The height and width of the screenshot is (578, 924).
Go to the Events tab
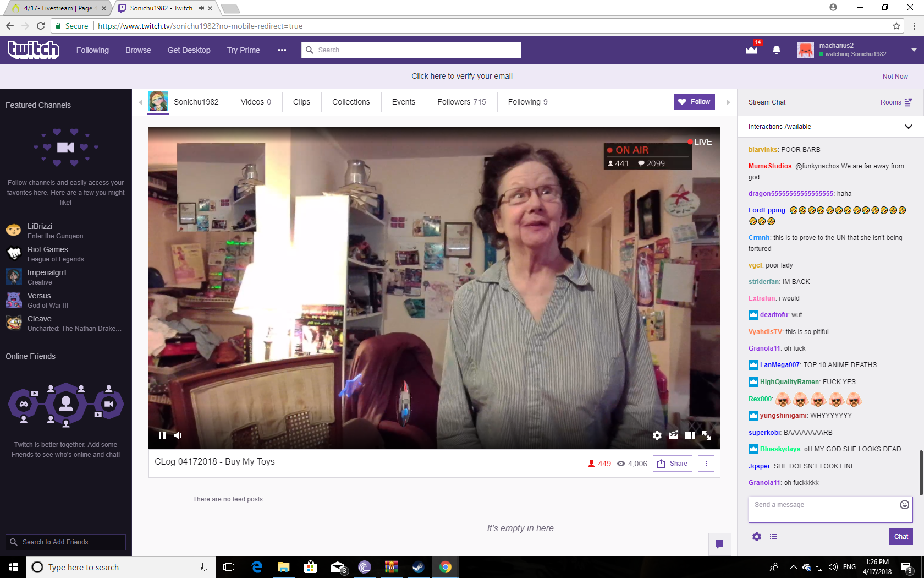point(404,102)
